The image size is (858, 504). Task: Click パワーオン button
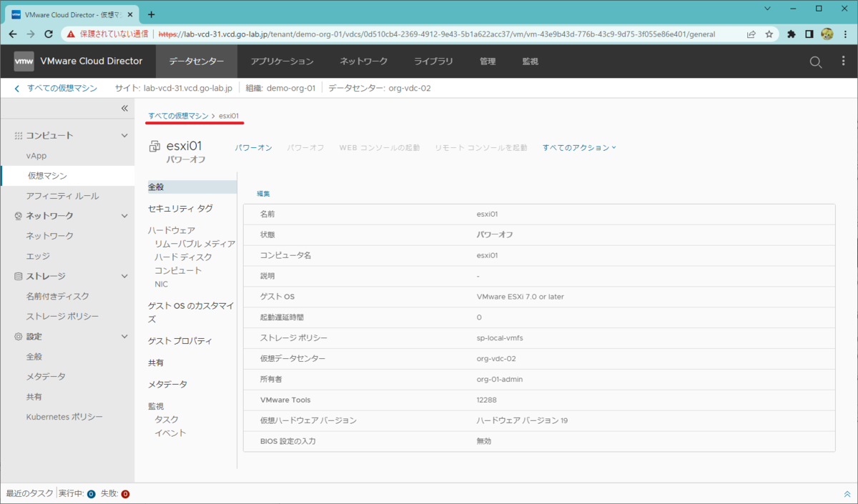coord(254,147)
